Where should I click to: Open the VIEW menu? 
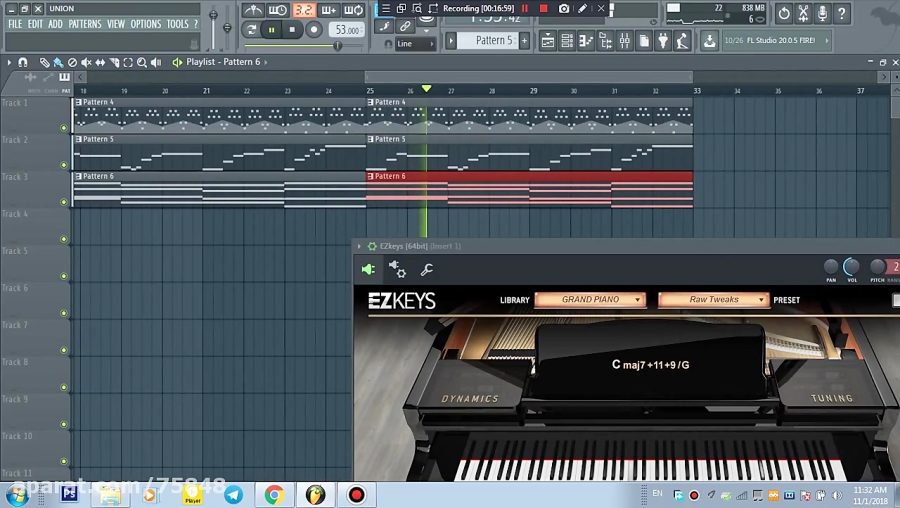click(116, 24)
